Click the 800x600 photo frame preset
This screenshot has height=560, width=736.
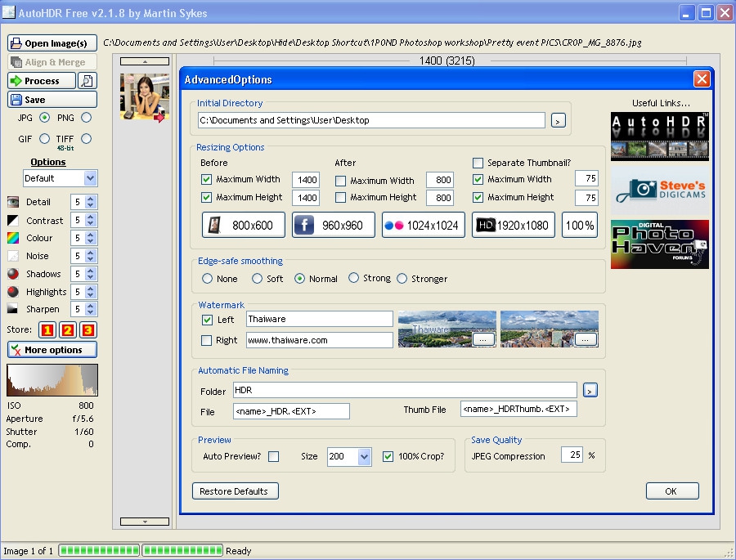(244, 225)
